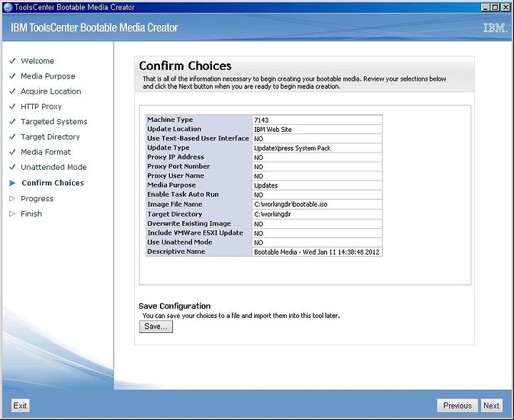Click the IBM Web Site value
The height and width of the screenshot is (420, 514).
(x=273, y=130)
